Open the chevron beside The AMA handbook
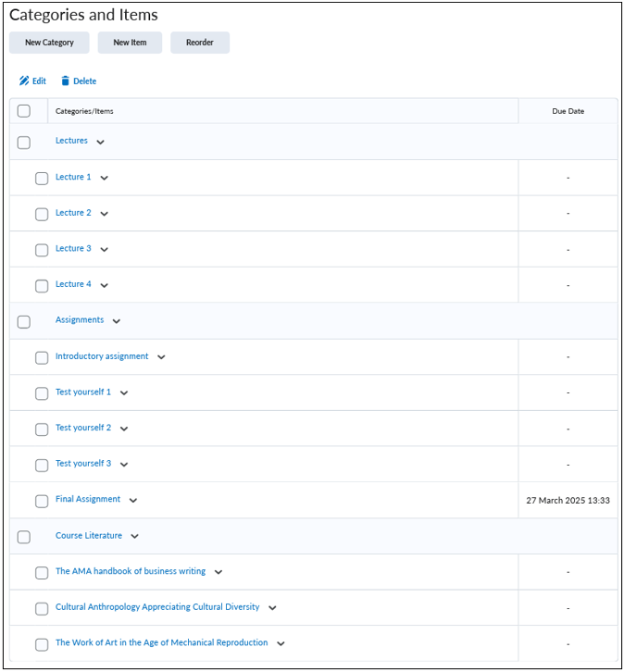 coord(218,572)
